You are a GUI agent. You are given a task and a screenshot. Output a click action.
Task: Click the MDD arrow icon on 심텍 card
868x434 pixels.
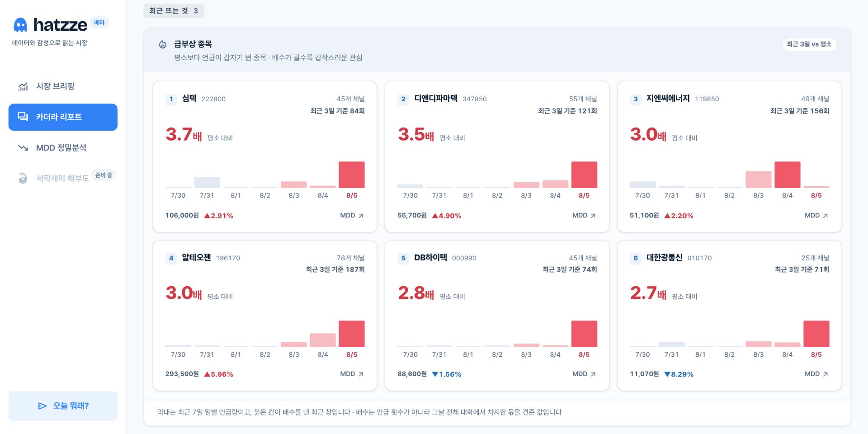click(361, 216)
